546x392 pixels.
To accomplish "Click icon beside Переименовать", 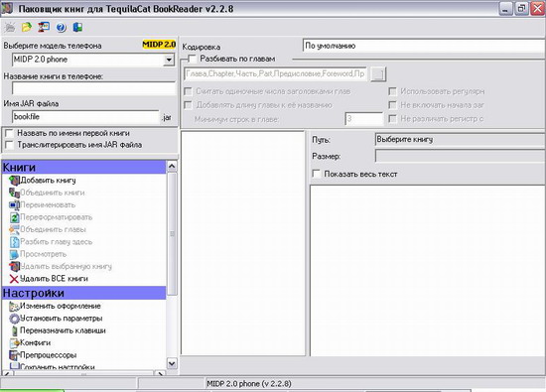I will coord(14,205).
